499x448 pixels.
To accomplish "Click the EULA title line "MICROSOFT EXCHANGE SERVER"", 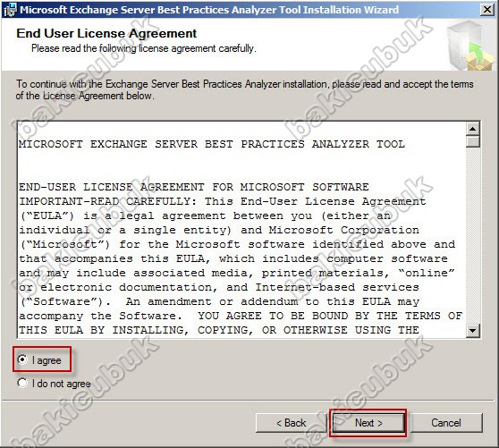I will point(212,144).
